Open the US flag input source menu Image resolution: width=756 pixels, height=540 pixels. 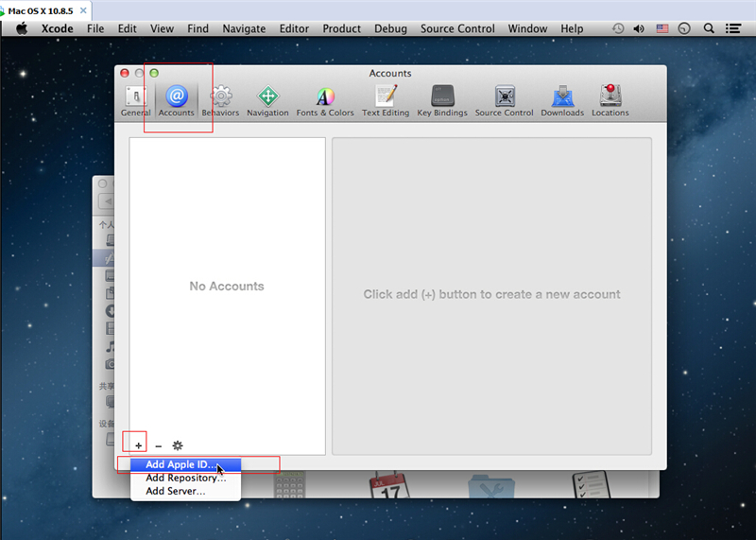point(662,28)
